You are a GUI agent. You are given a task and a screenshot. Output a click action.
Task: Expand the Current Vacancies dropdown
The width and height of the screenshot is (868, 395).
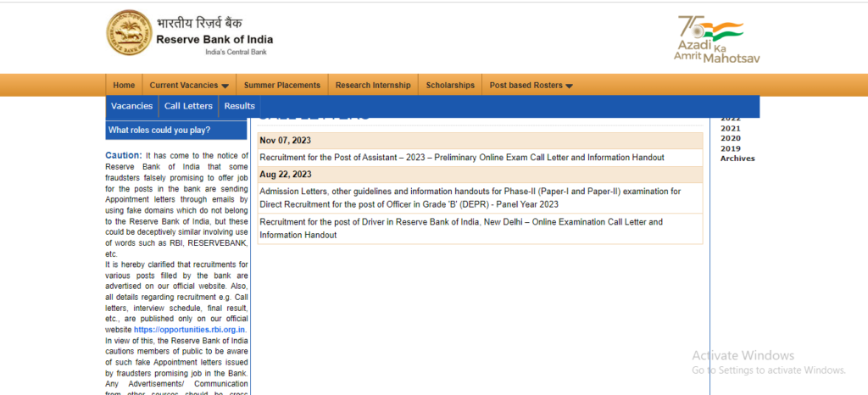point(189,86)
